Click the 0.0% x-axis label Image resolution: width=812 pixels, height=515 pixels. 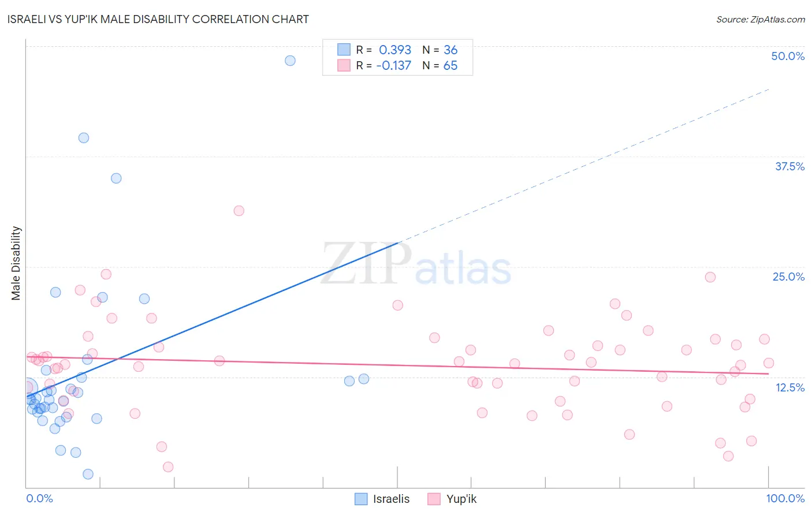(39, 498)
